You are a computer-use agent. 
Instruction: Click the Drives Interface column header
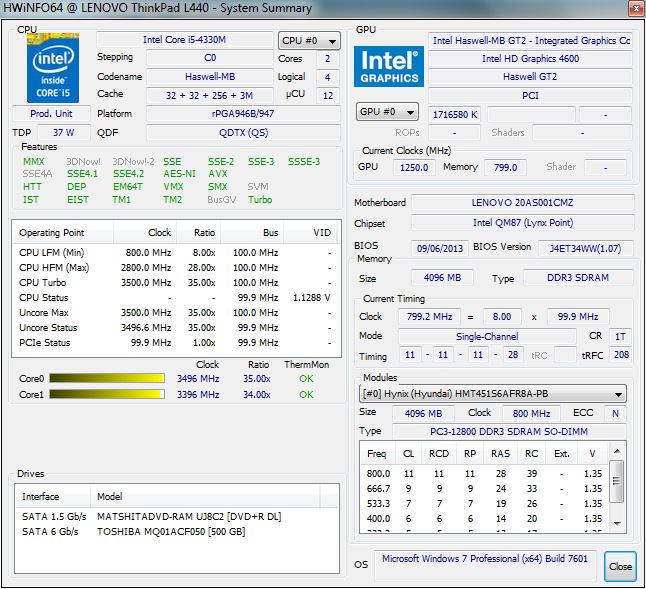52,496
